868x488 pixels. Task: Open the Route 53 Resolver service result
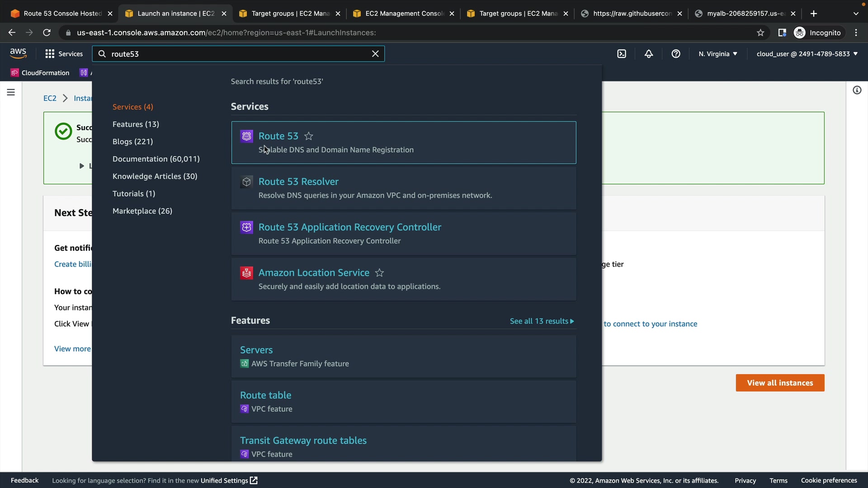point(298,182)
